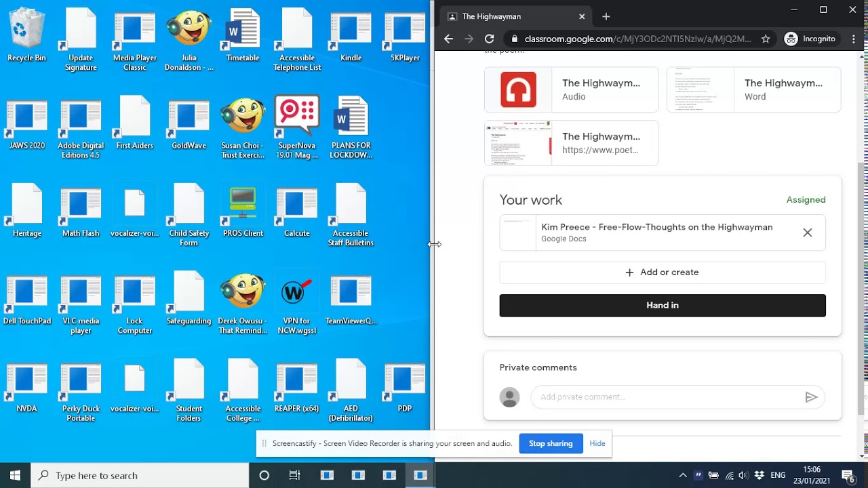Open Task View on the taskbar
Screen dimensions: 868x488
coord(294,475)
